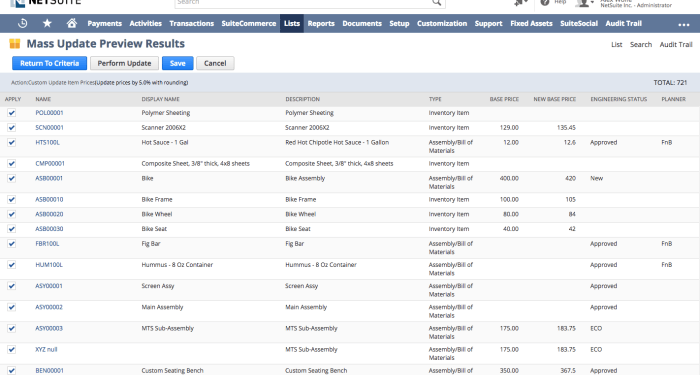Open the SuiteCommerce menu
The image size is (700, 375).
click(249, 24)
